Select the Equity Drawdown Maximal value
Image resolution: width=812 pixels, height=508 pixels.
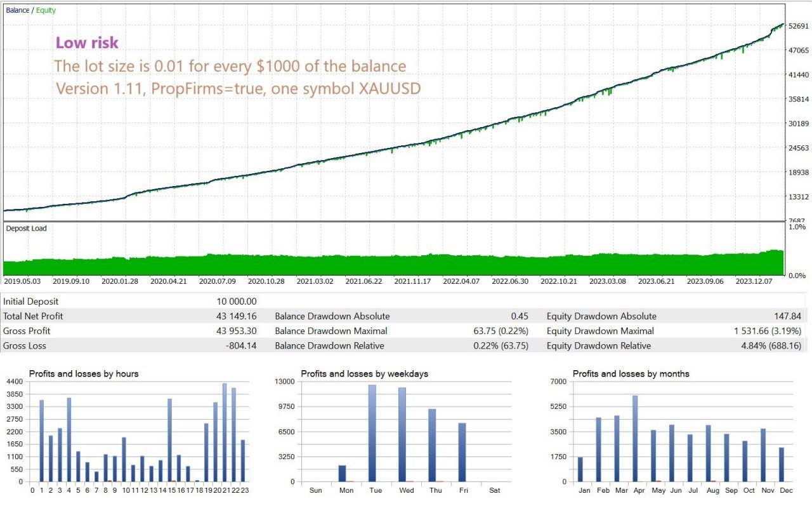coord(768,331)
